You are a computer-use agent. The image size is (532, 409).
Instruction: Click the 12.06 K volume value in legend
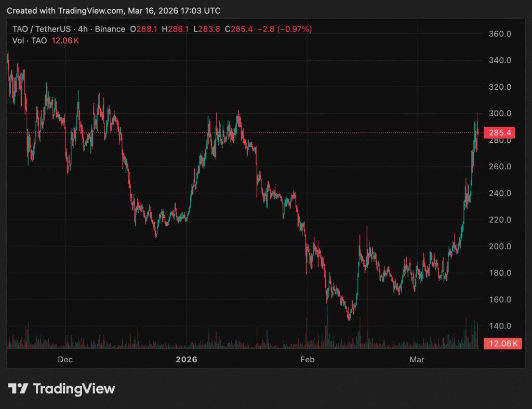point(65,40)
